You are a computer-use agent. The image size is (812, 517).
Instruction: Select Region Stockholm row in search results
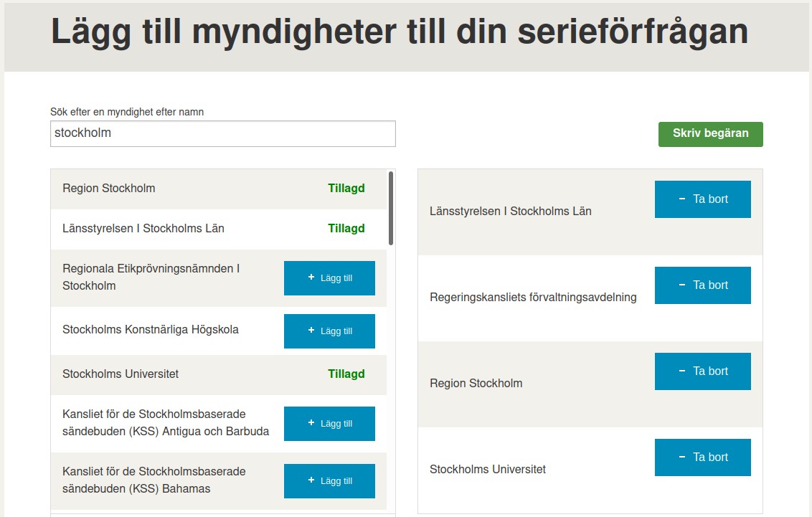219,189
